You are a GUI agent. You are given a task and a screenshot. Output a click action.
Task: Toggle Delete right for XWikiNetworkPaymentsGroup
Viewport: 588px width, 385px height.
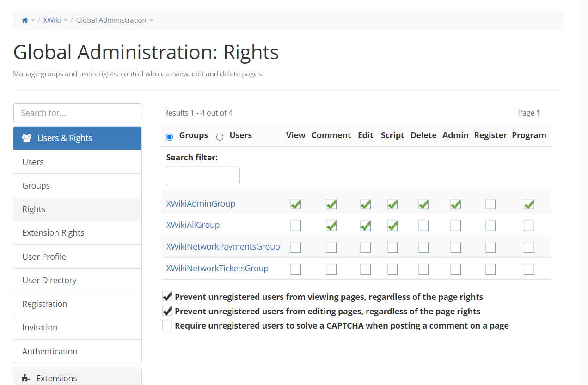click(x=423, y=247)
